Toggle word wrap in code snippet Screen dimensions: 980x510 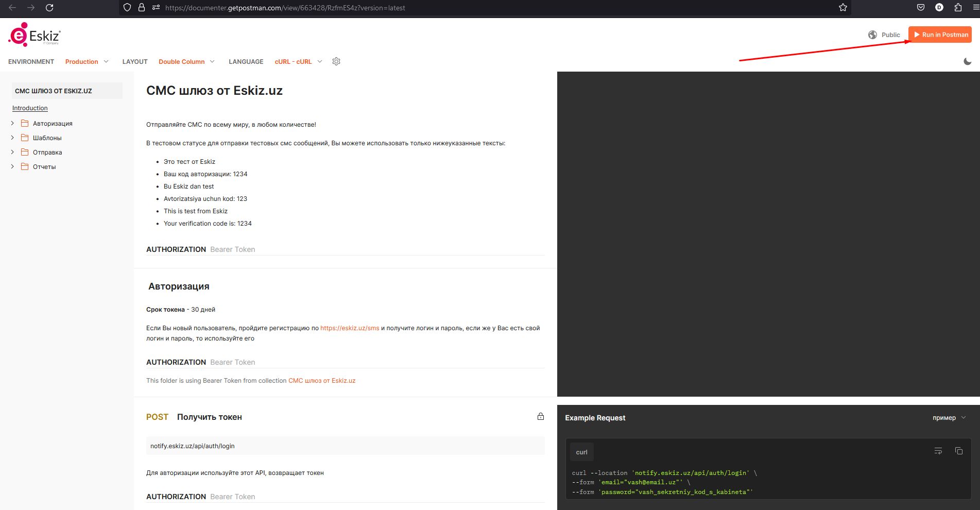tap(938, 451)
